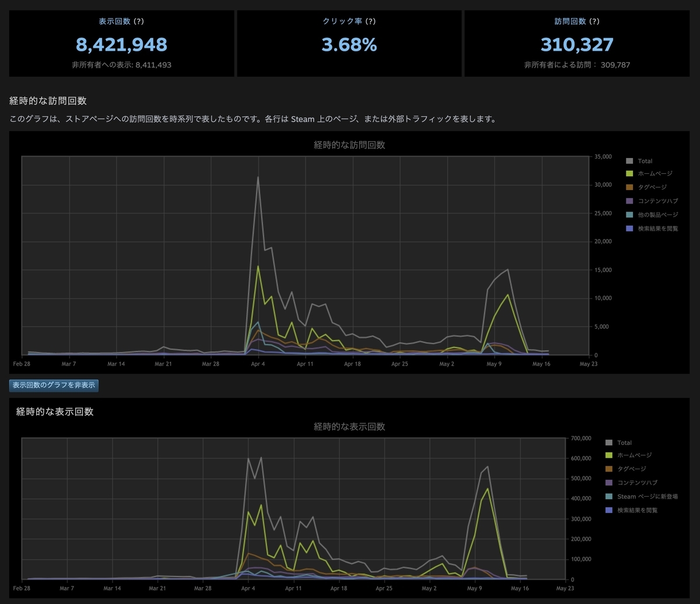Click 35,000 y-axis label
Viewport: 700px width, 604px height.
[x=603, y=157]
